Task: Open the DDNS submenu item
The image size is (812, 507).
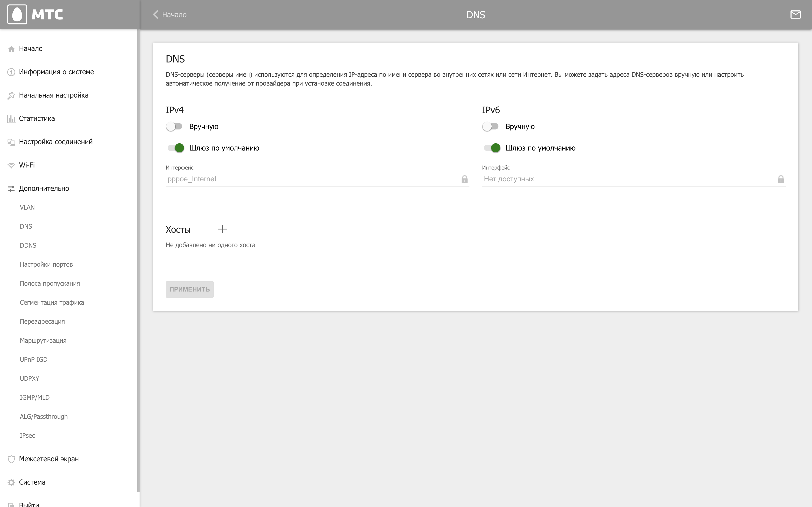Action: coord(28,245)
